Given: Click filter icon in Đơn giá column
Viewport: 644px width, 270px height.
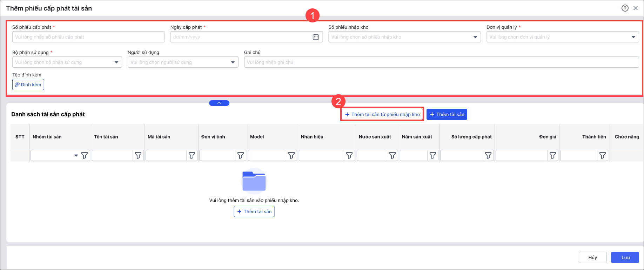Looking at the screenshot, I should (553, 155).
